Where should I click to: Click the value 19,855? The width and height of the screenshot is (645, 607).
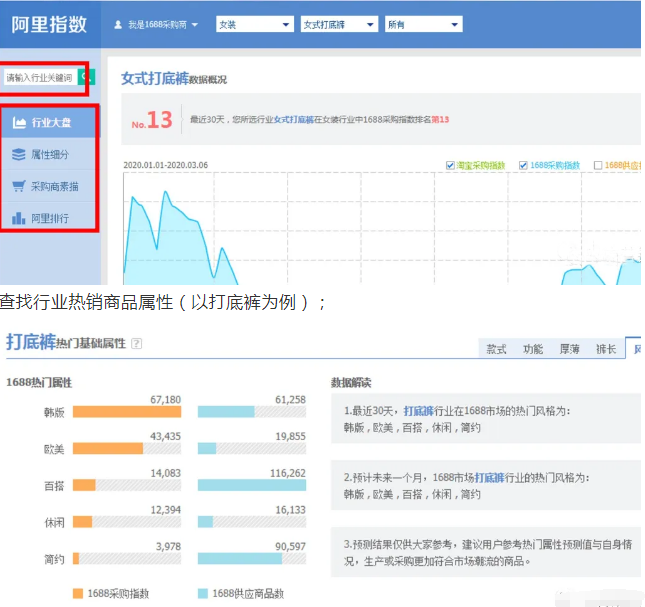290,436
